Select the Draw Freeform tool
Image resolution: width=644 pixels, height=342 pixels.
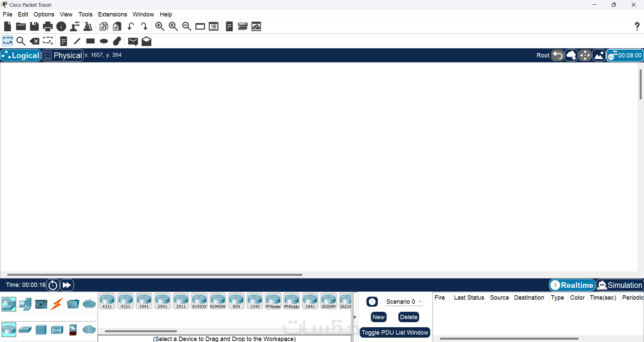pyautogui.click(x=117, y=41)
